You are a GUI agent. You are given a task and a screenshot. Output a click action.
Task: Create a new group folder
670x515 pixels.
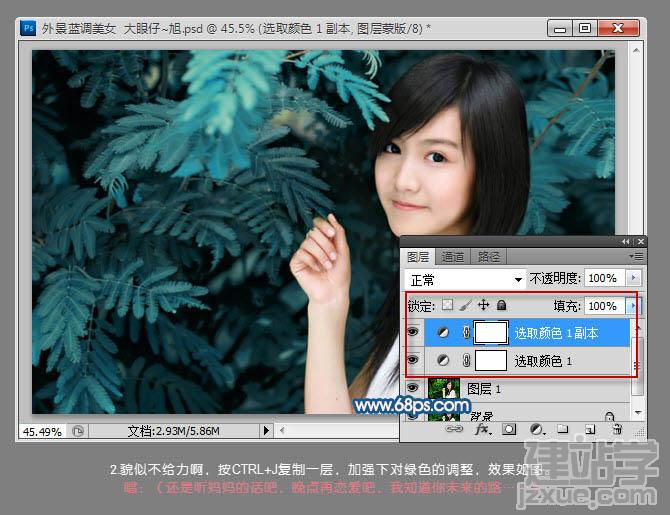coord(563,429)
